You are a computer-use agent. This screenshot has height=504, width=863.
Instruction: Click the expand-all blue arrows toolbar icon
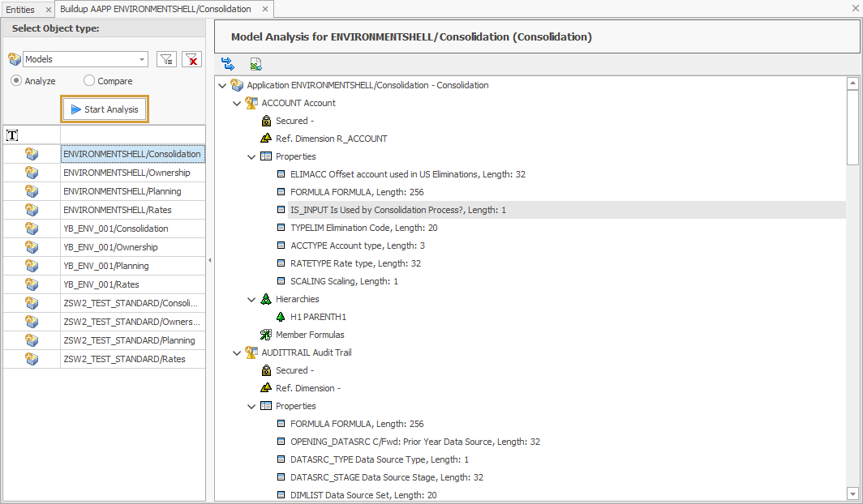point(227,62)
